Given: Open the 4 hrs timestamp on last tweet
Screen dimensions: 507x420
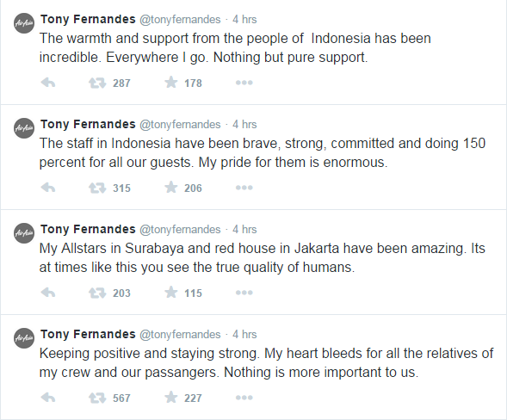Looking at the screenshot, I should [244, 334].
